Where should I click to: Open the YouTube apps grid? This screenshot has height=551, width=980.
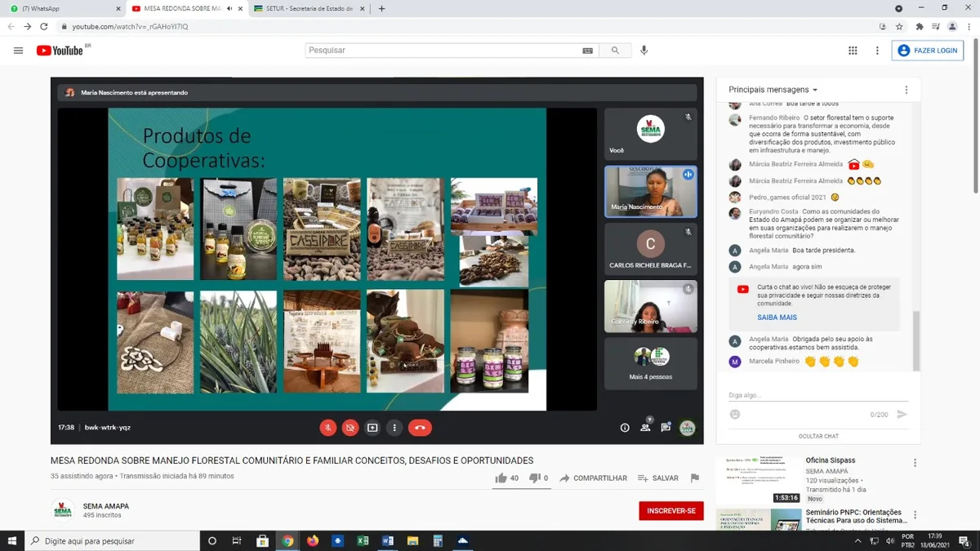click(853, 51)
